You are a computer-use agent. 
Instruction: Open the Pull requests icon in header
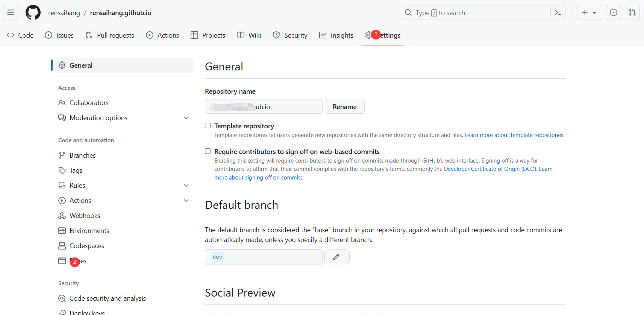(x=632, y=12)
